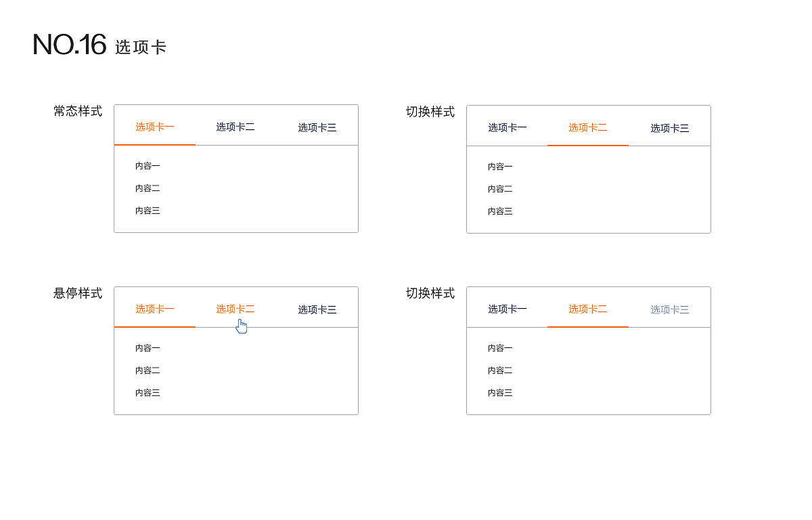This screenshot has width=812, height=520.
Task: Click 选项卡一 in the bottom-right tab group
Action: [507, 309]
